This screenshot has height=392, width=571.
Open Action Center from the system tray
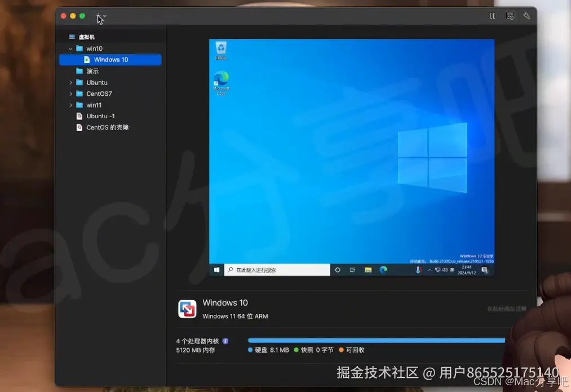point(484,270)
